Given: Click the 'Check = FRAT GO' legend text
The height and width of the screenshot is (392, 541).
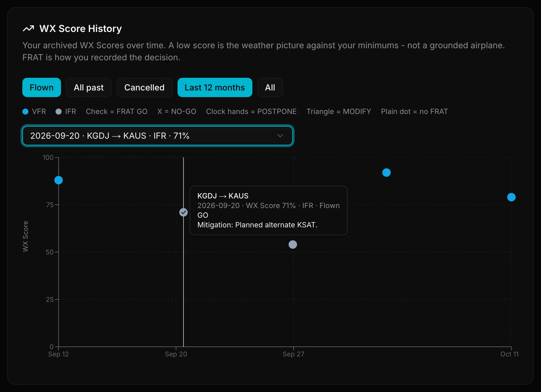Looking at the screenshot, I should point(117,112).
